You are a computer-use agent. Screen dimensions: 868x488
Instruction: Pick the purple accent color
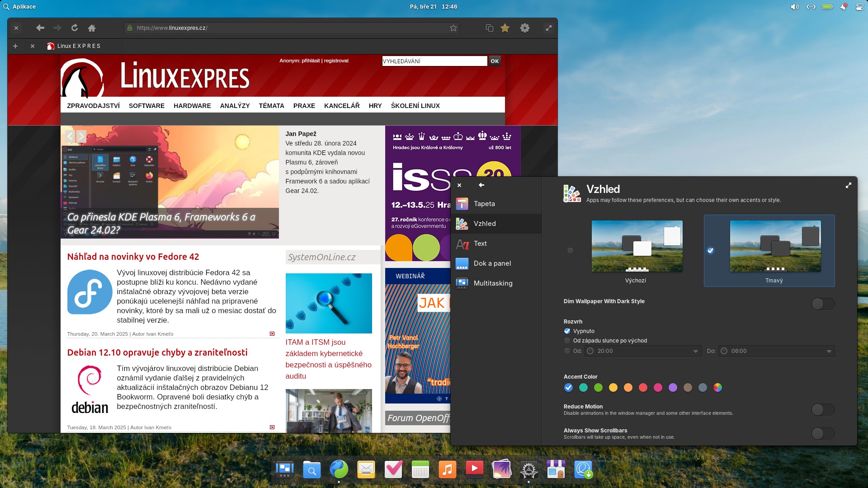point(673,388)
